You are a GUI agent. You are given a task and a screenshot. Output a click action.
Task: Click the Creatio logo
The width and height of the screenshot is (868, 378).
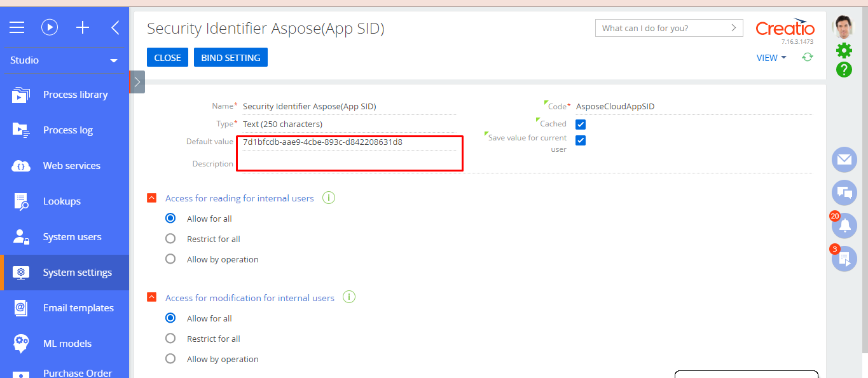point(785,27)
